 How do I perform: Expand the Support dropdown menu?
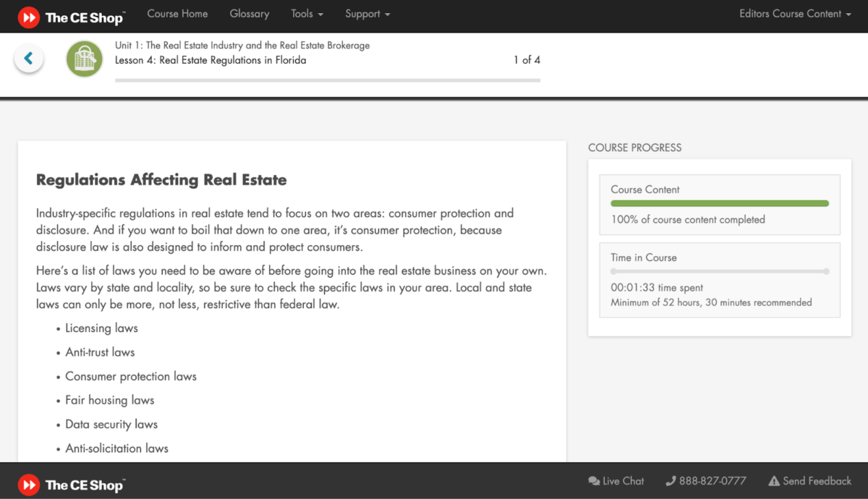point(367,14)
